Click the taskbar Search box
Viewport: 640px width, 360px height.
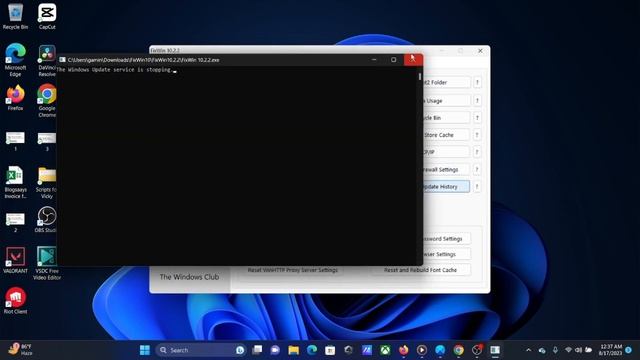click(200, 350)
